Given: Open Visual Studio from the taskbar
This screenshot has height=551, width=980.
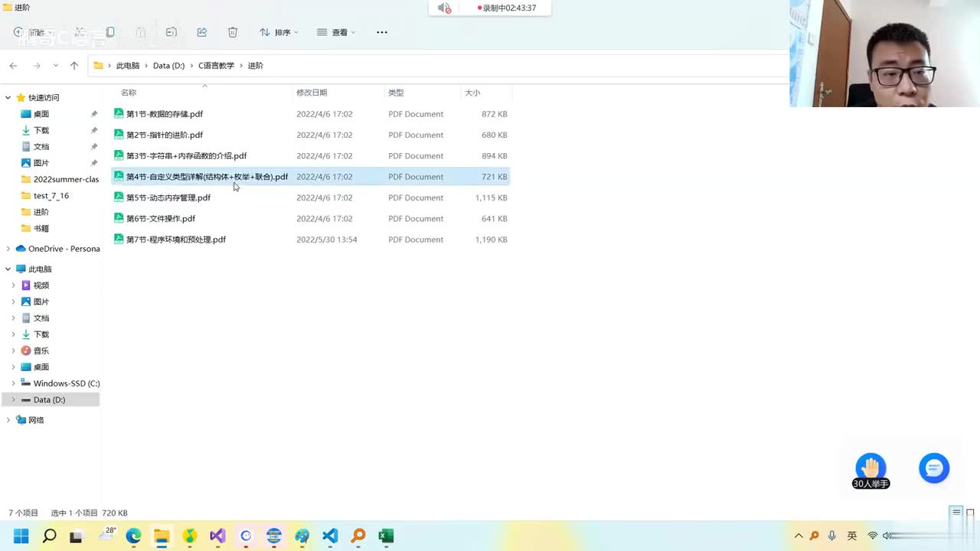Looking at the screenshot, I should (x=217, y=536).
